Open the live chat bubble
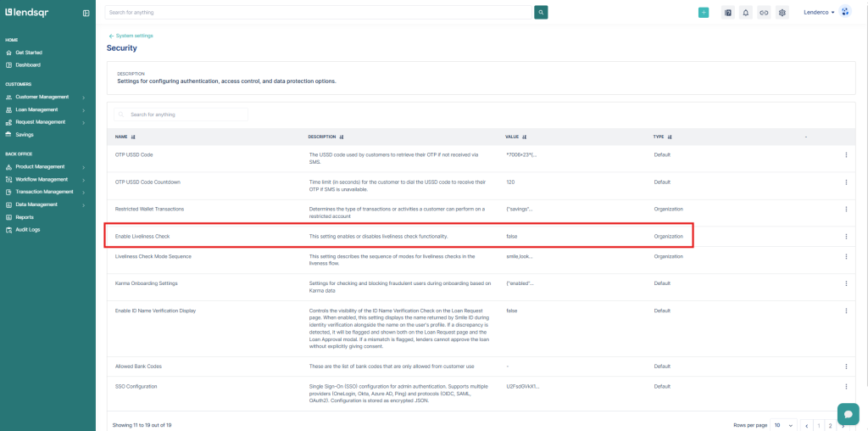The height and width of the screenshot is (431, 868). [x=848, y=413]
